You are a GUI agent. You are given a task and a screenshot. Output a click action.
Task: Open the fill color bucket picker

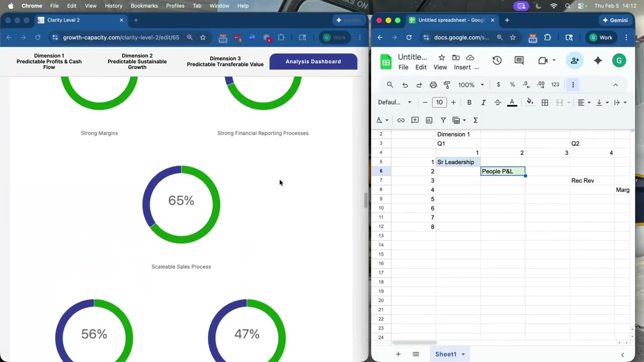[530, 102]
